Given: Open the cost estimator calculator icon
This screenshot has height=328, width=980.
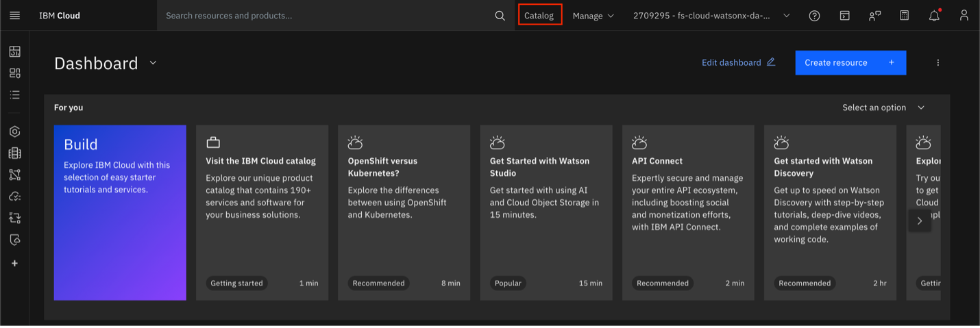Looking at the screenshot, I should (904, 15).
